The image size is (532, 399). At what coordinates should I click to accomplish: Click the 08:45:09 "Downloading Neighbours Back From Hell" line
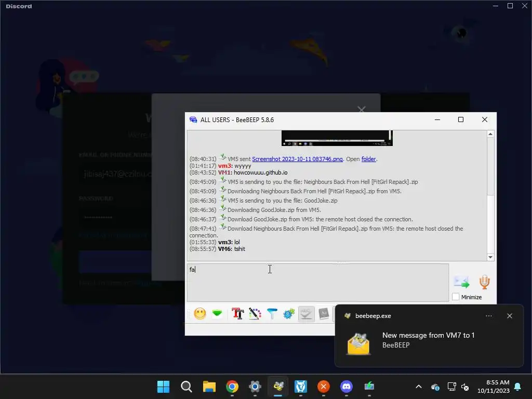click(x=314, y=191)
